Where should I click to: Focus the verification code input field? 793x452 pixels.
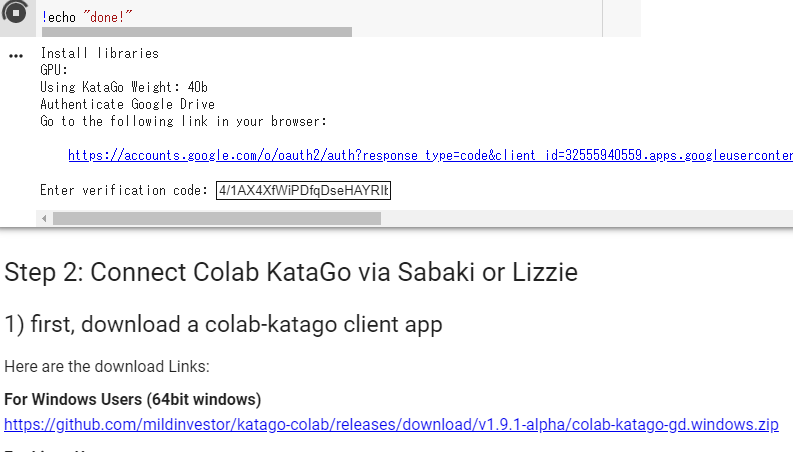click(x=303, y=190)
